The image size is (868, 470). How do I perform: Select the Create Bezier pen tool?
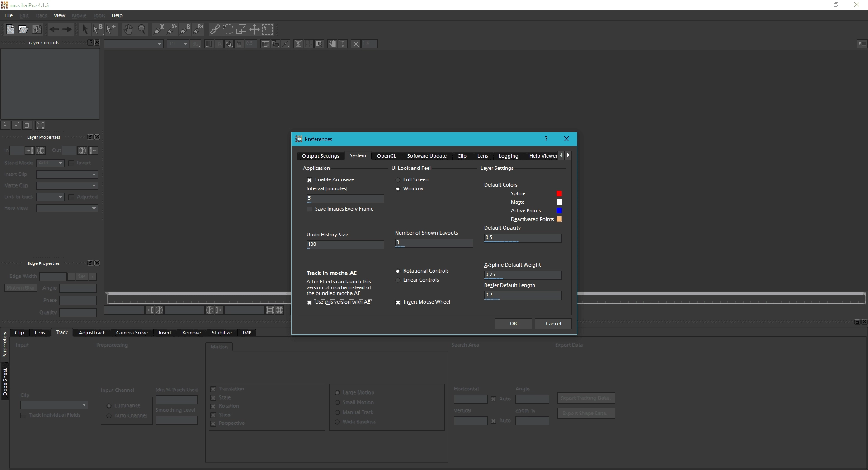[x=185, y=29]
